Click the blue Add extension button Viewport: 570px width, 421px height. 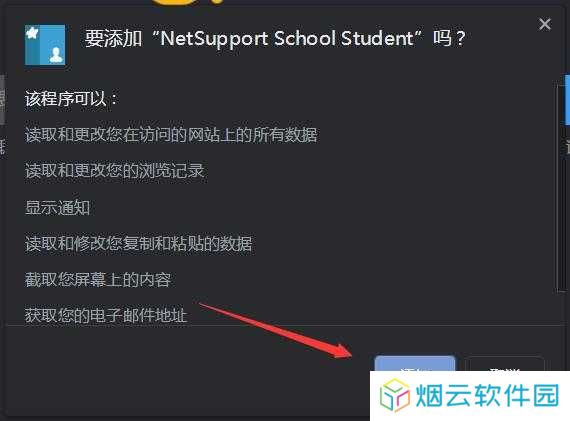pos(415,364)
